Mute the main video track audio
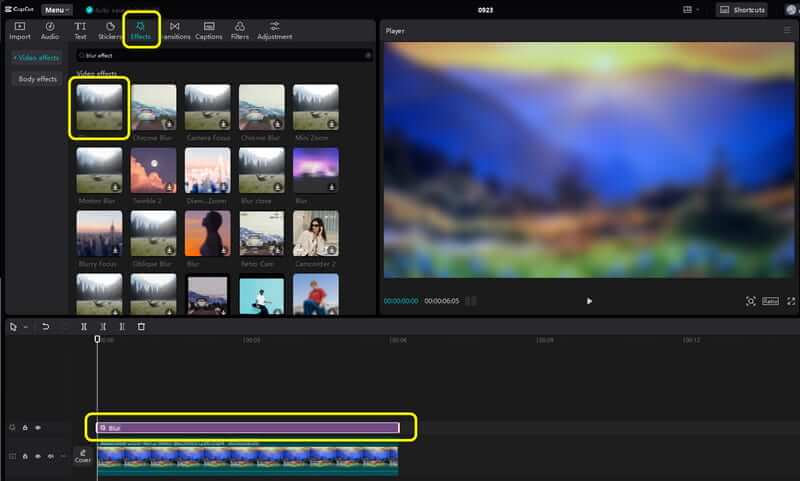Screen dimensions: 800x481 click(50, 456)
